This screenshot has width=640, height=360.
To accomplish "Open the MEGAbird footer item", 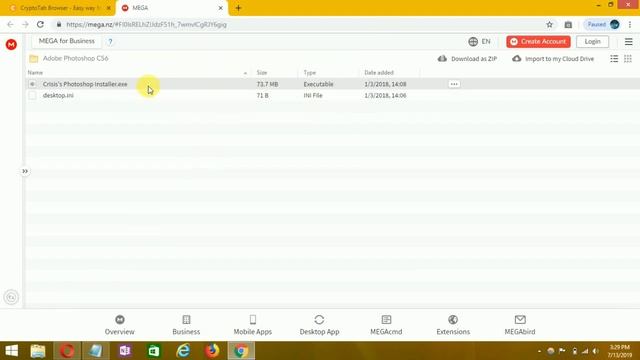I will 520,325.
